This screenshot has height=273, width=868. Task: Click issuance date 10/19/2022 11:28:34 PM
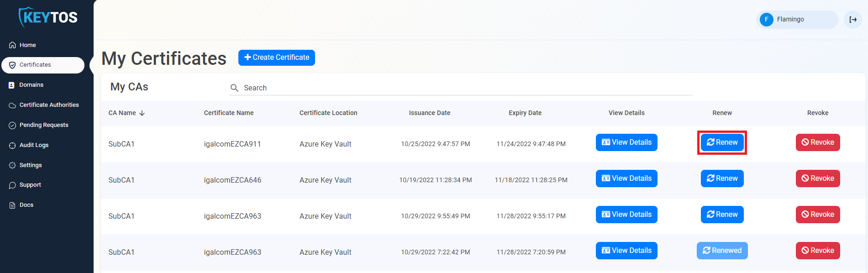[436, 180]
